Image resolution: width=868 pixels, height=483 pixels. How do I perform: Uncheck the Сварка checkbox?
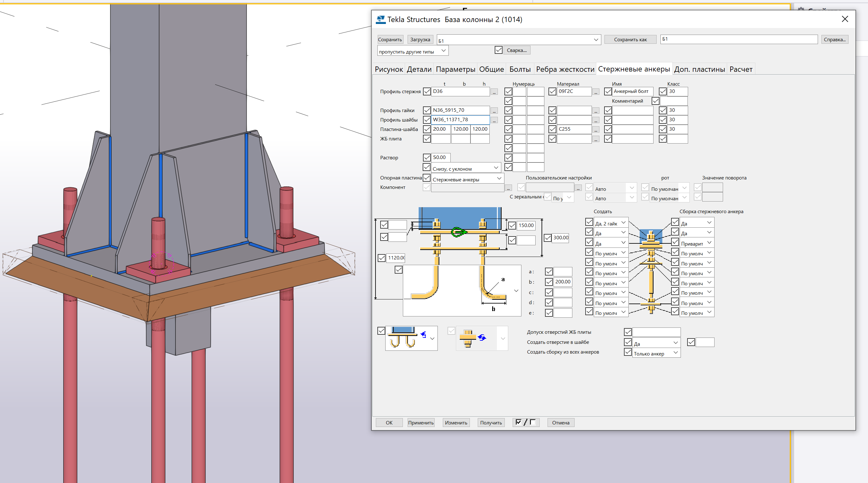[x=498, y=50]
